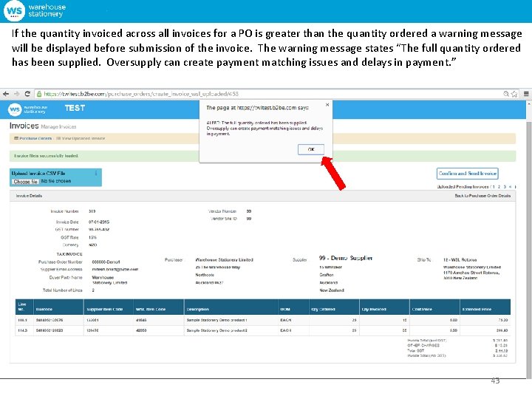Open the browser zoom icon in address bar
532x399 pixels.
[506, 94]
